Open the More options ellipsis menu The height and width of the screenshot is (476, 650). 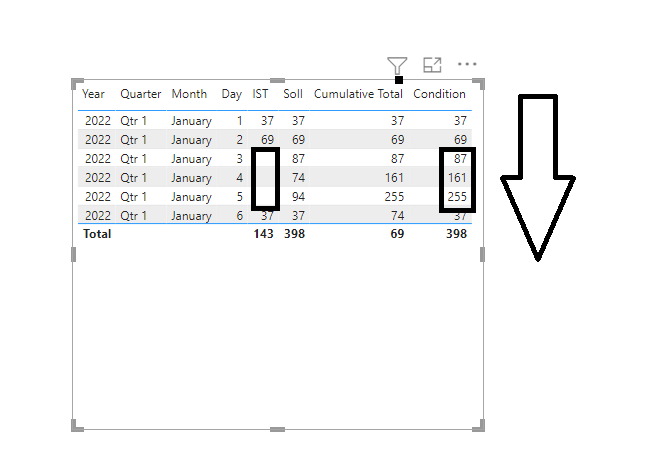pyautogui.click(x=467, y=64)
